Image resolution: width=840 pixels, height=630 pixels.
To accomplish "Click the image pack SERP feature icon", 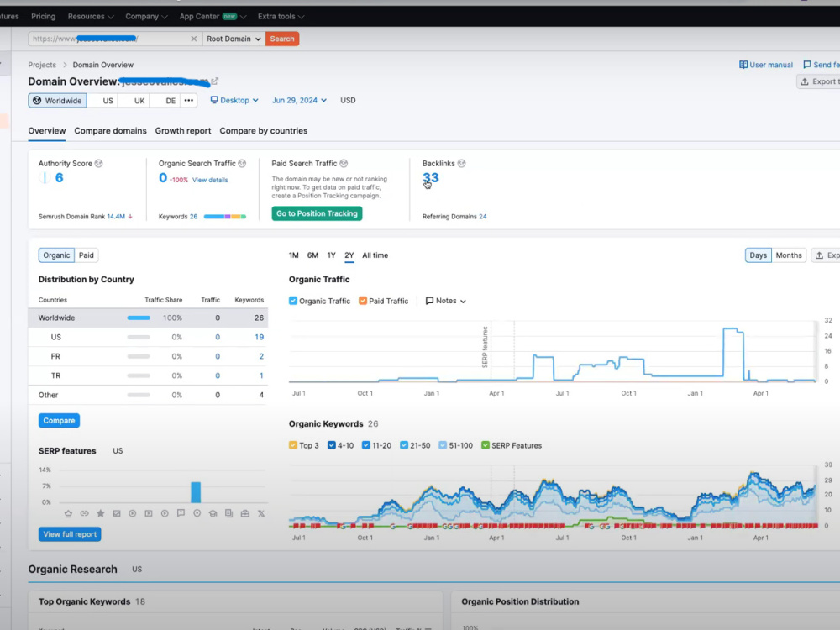I will pos(116,513).
